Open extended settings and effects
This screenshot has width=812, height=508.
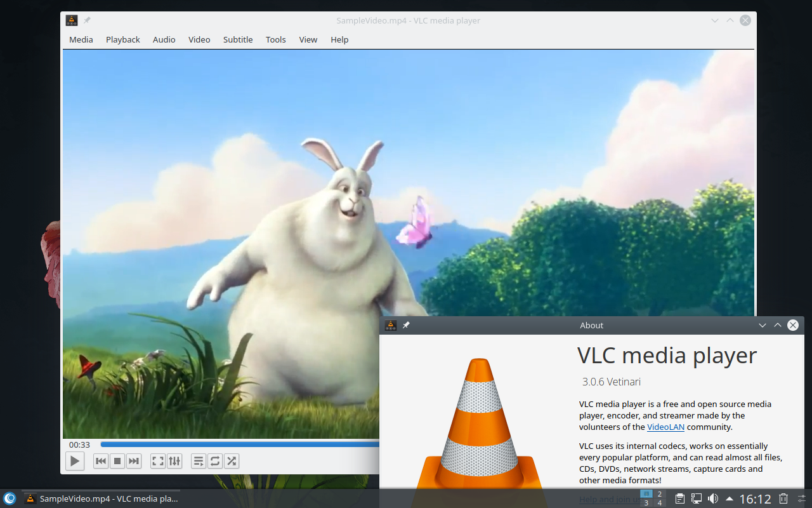pos(174,461)
